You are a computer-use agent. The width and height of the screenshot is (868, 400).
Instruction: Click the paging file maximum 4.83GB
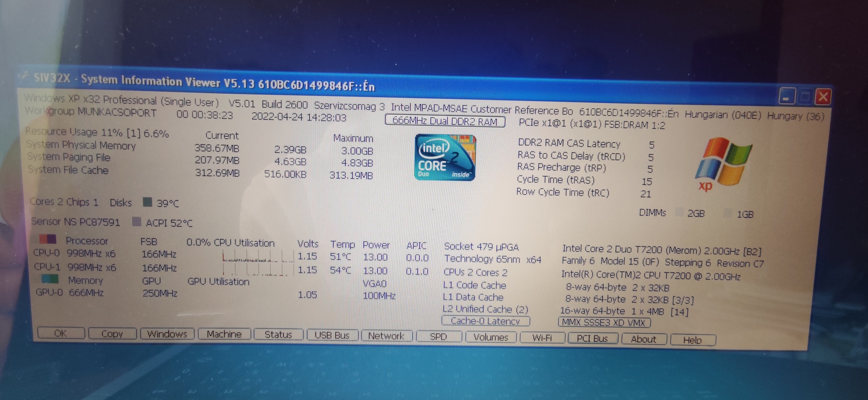tap(357, 163)
